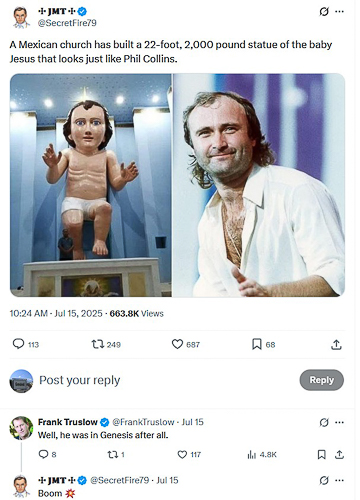Open reply comments on main post
Screen dimensions: 360x500
26,344
